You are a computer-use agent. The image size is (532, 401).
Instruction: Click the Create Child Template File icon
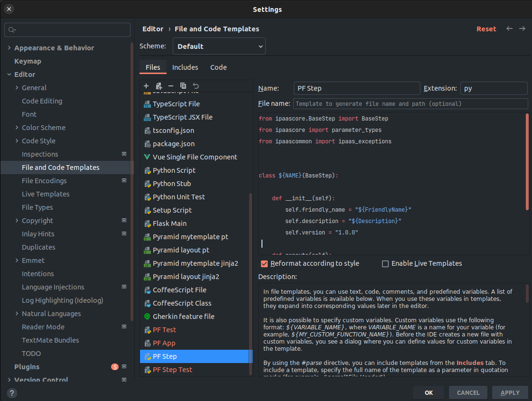[159, 86]
